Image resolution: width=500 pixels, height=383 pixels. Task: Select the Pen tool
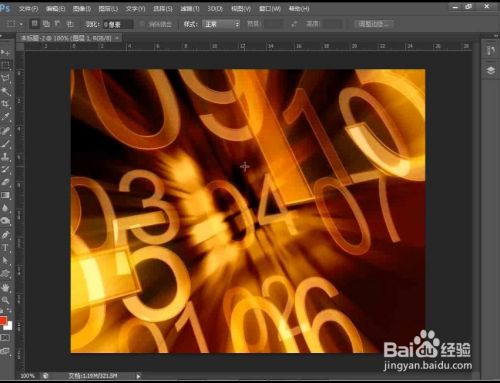[x=5, y=235]
